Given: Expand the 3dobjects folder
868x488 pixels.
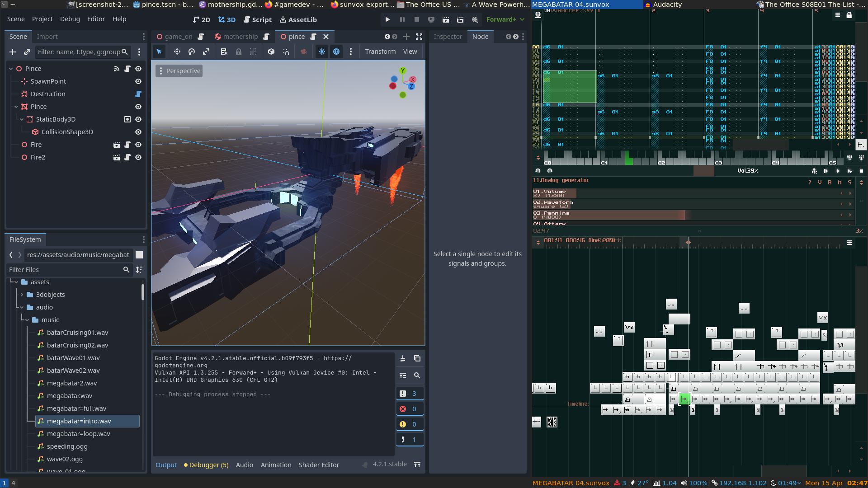Looking at the screenshot, I should click(x=22, y=295).
